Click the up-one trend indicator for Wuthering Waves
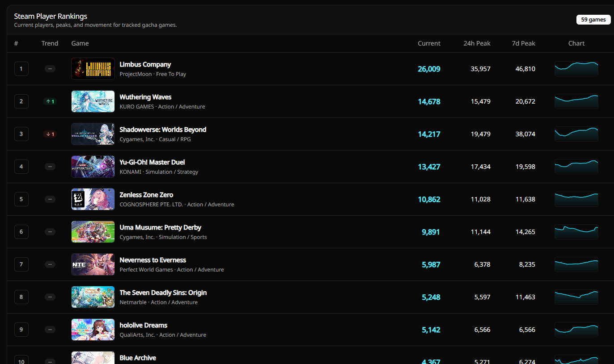Image resolution: width=614 pixels, height=364 pixels. [x=50, y=101]
